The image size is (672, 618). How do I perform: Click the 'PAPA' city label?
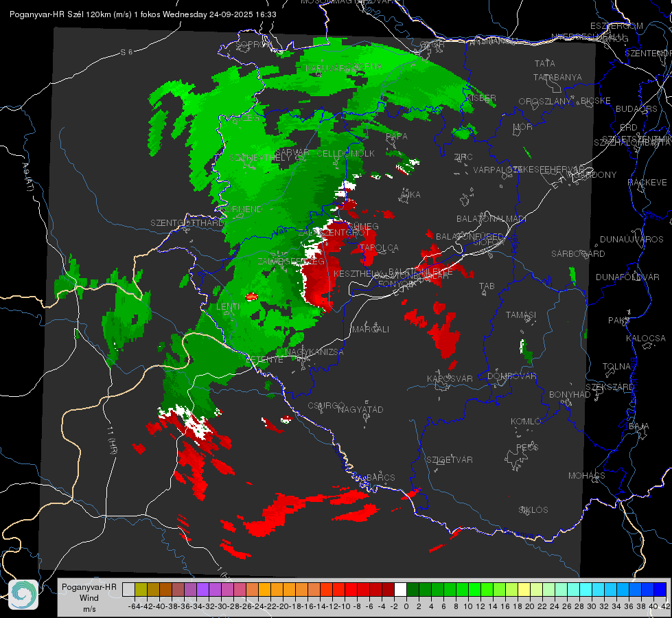pos(397,137)
